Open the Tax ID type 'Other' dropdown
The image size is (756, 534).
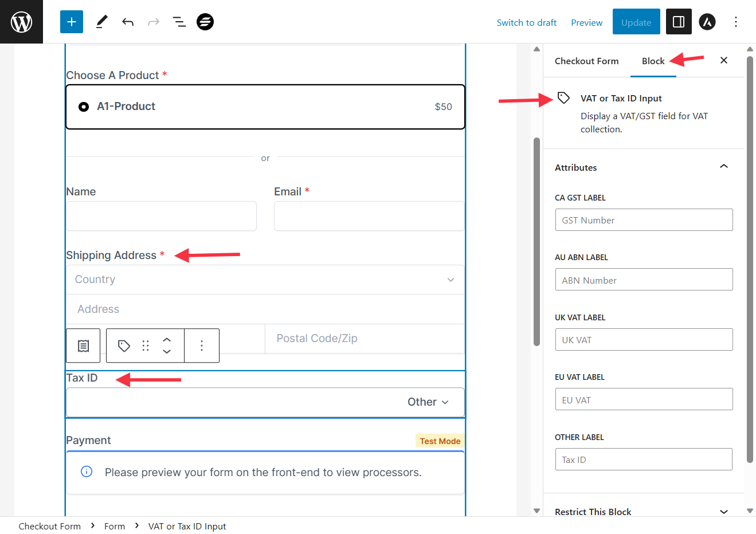tap(428, 402)
